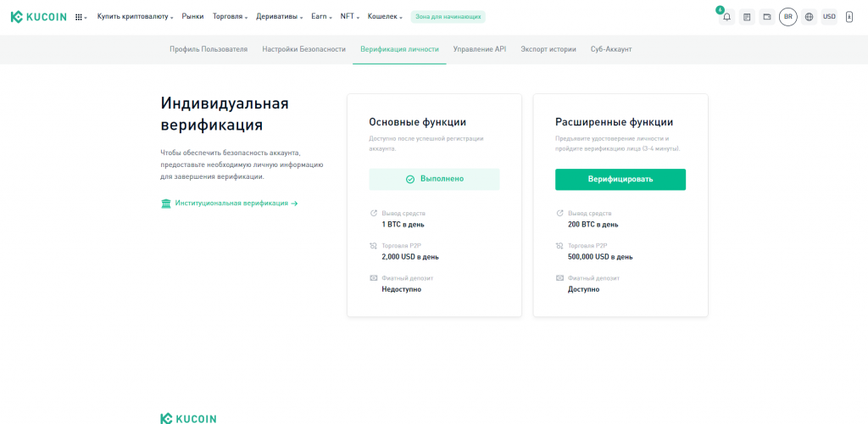Open the notifications bell
The image size is (868, 424).
tap(726, 17)
